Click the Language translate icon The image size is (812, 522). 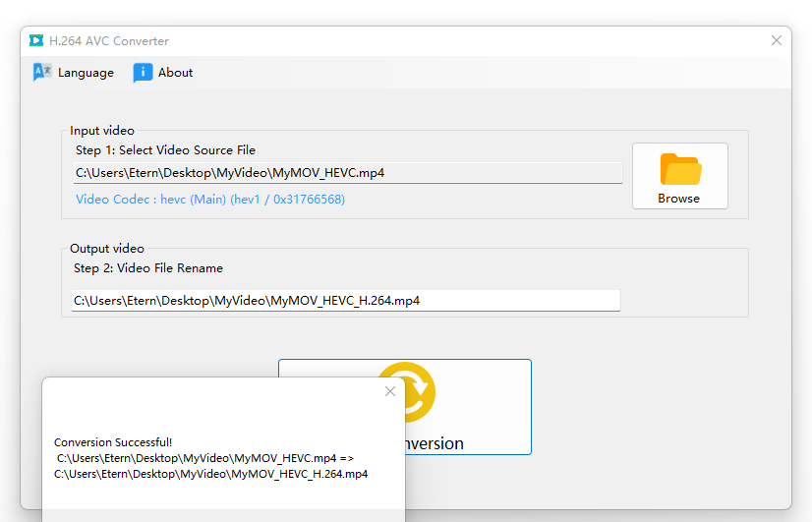(42, 72)
